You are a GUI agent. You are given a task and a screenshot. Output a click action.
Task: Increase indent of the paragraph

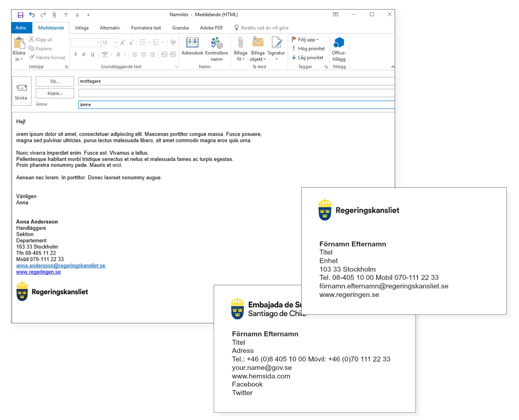[x=173, y=55]
